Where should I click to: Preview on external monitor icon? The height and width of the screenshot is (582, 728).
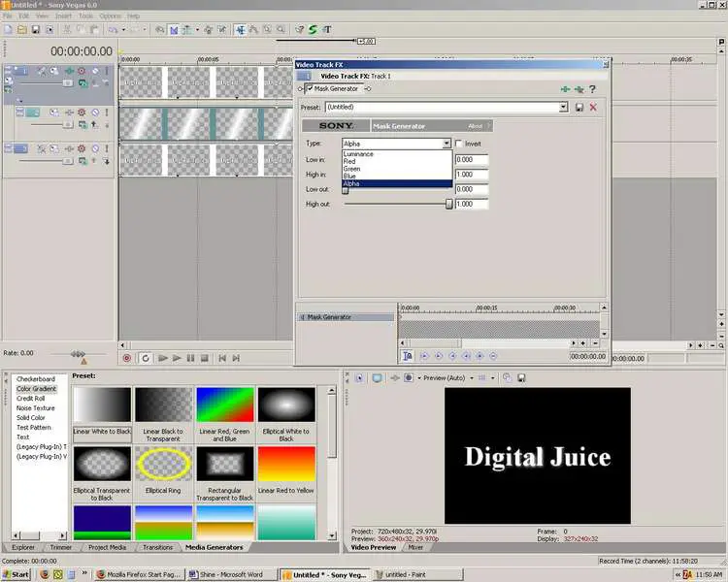377,378
